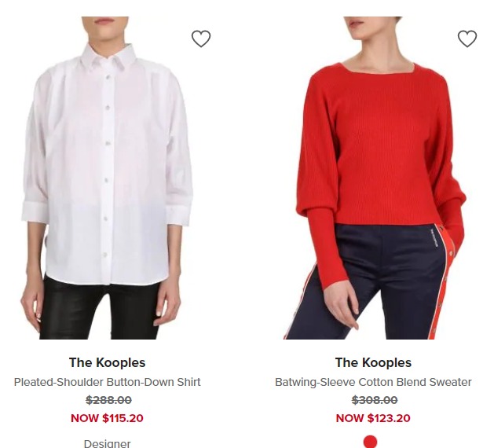Click The Kooples brand above sweater title
The width and height of the screenshot is (483, 448).
pos(373,362)
